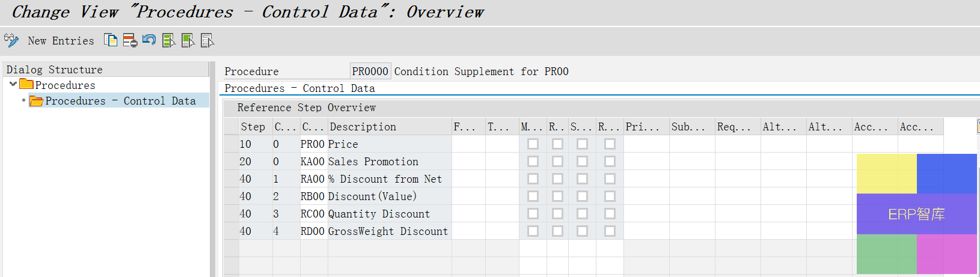
Task: Click the Step column header
Action: (x=253, y=127)
